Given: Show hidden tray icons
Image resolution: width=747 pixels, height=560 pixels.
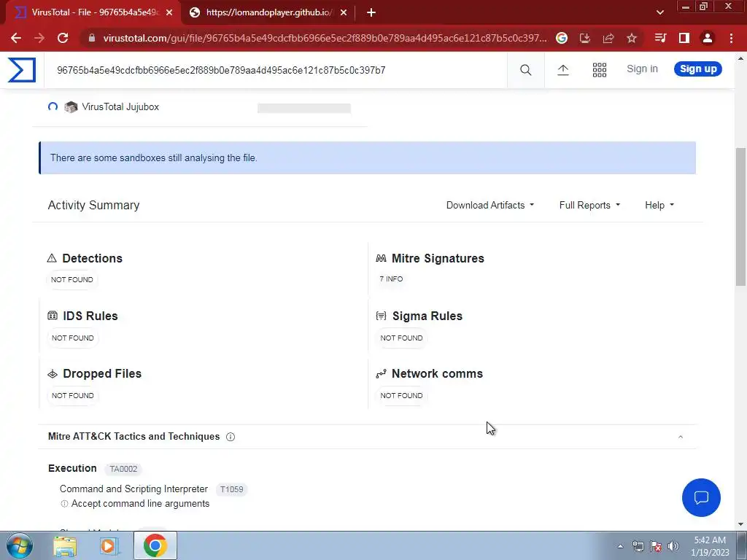Looking at the screenshot, I should point(620,546).
